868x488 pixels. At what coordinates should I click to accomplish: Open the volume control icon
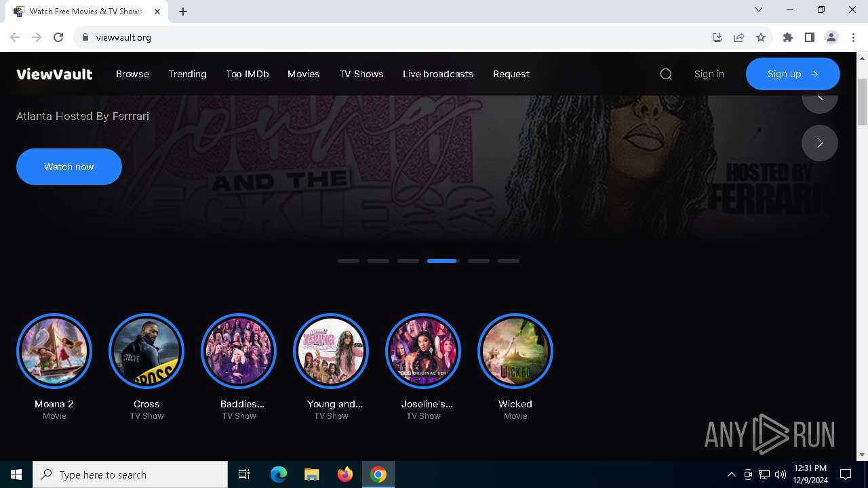click(781, 474)
